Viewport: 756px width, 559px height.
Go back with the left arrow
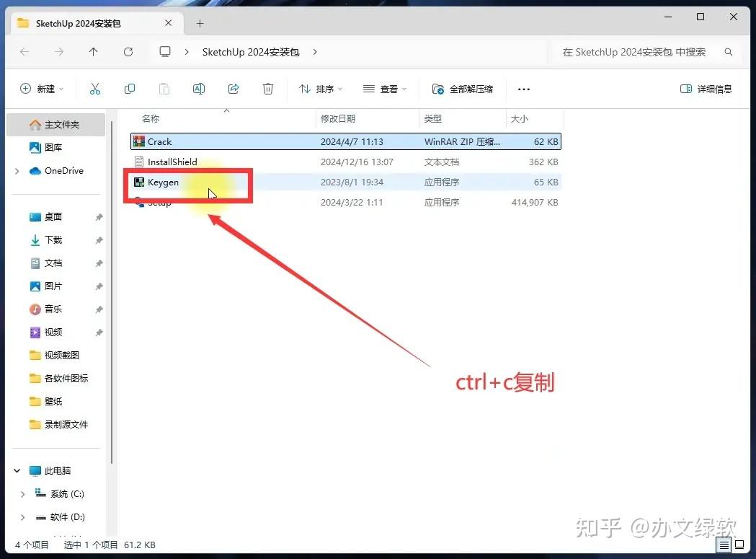coord(25,52)
